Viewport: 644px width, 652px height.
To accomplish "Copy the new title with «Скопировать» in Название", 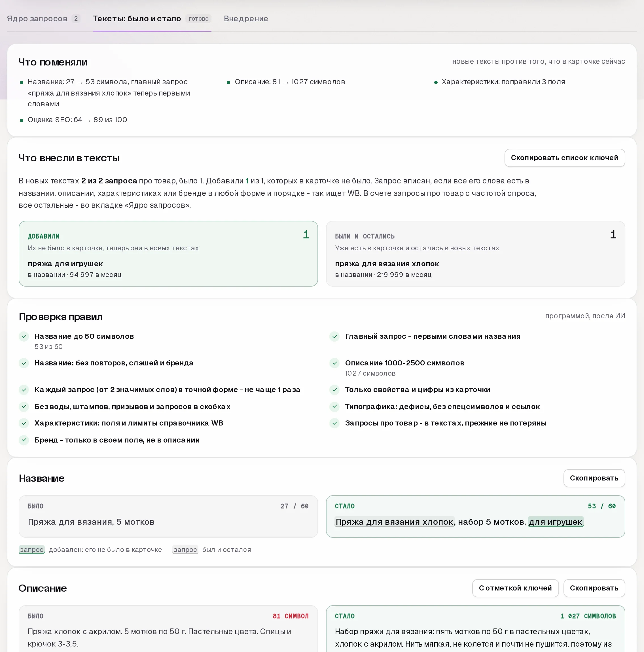I will 594,478.
